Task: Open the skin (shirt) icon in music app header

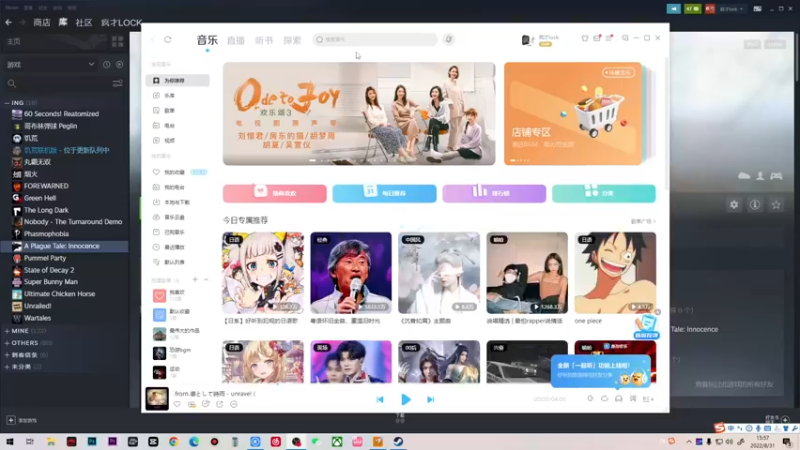Action: tap(585, 38)
